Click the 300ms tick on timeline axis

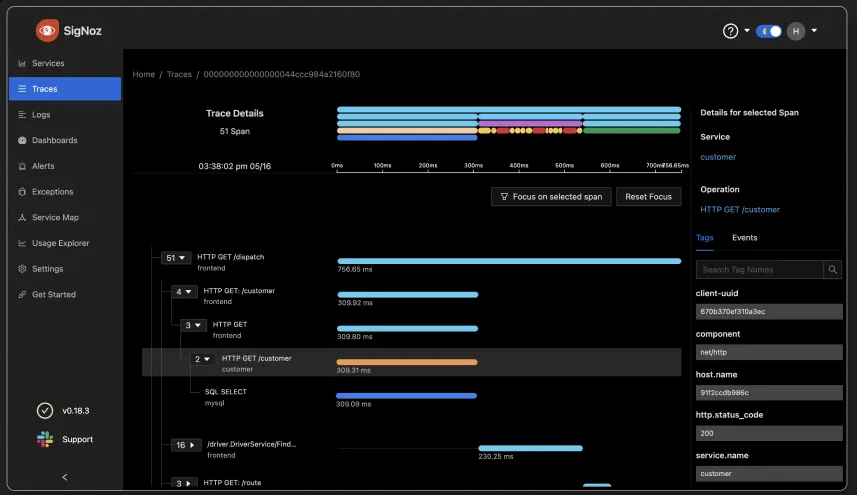[473, 166]
